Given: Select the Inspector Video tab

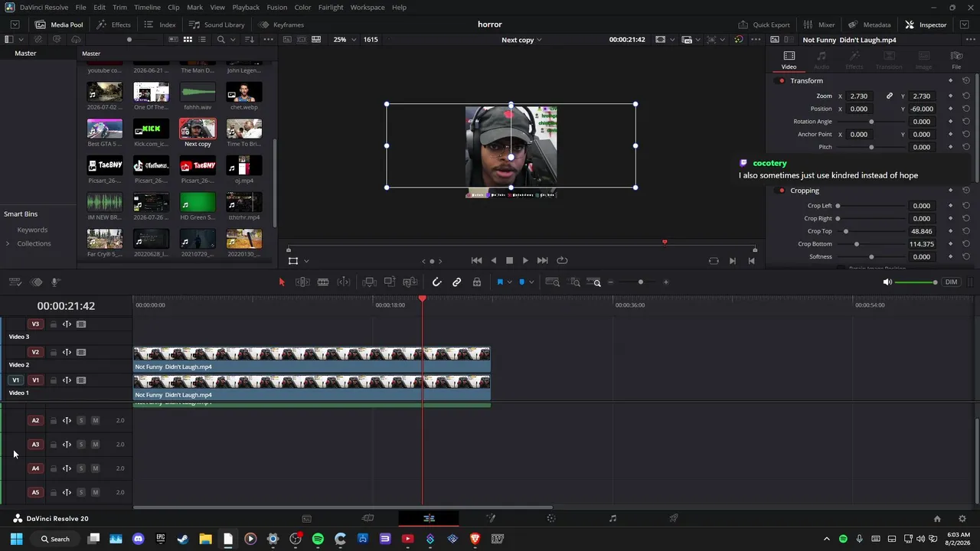Looking at the screenshot, I should click(x=789, y=60).
